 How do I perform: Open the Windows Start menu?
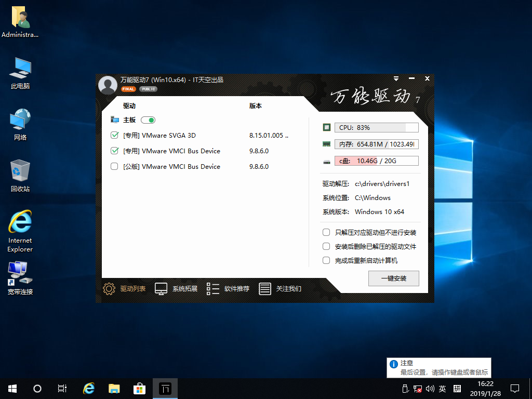pyautogui.click(x=12, y=389)
